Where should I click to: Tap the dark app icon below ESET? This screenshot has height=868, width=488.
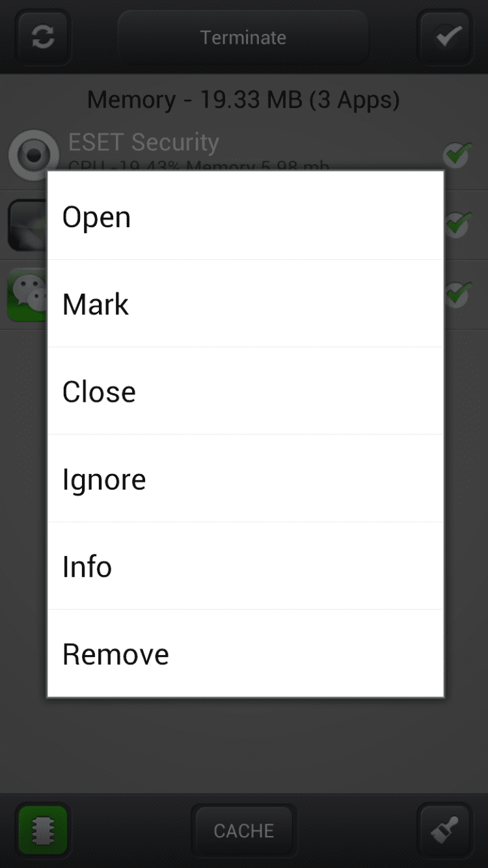27,225
